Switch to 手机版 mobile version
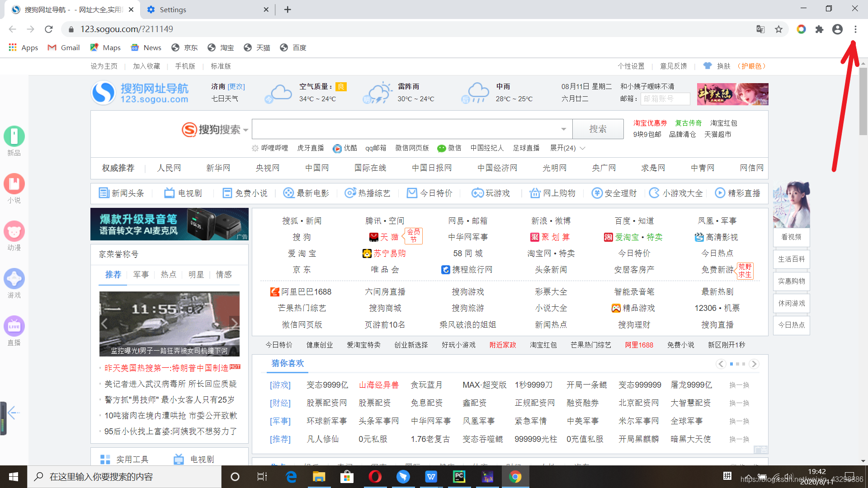 click(x=185, y=66)
